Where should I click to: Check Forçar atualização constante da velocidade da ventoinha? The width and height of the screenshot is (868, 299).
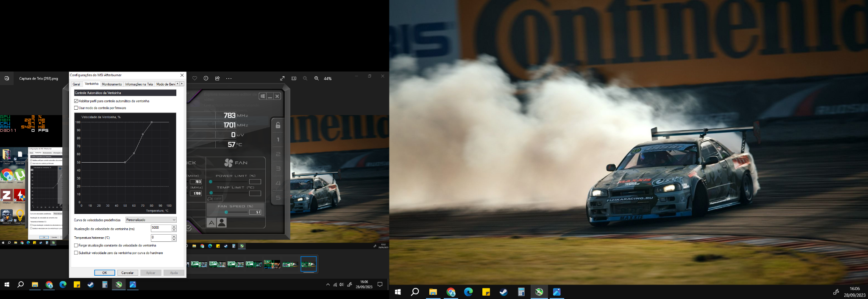tap(76, 246)
